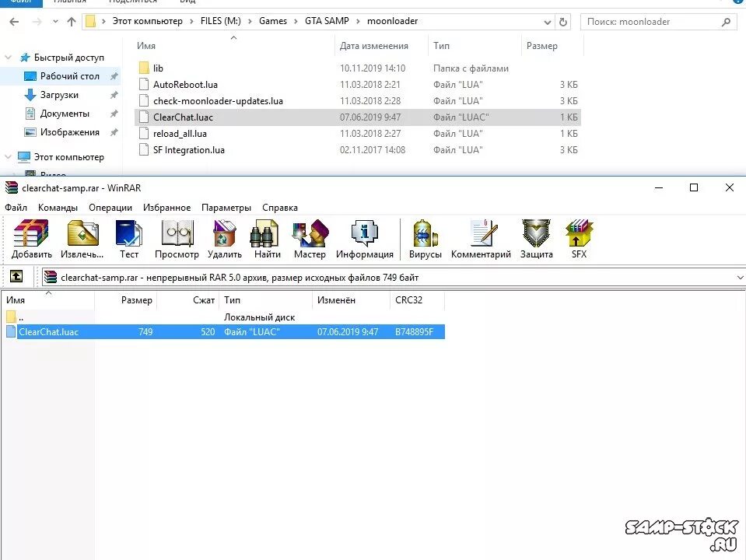Image resolution: width=746 pixels, height=560 pixels.
Task: Click GTA SAMP in the breadcrumb path
Action: click(x=327, y=21)
